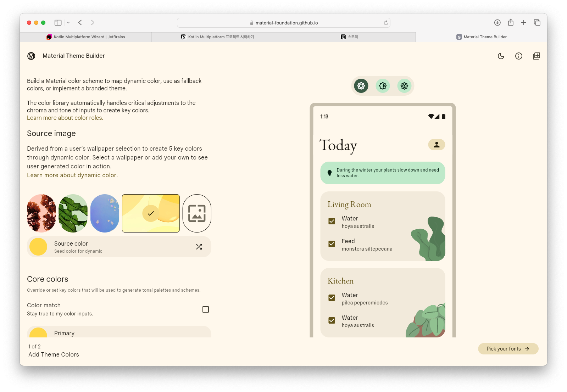Select the high contrast icon
Image resolution: width=567 pixels, height=392 pixels.
pyautogui.click(x=404, y=86)
